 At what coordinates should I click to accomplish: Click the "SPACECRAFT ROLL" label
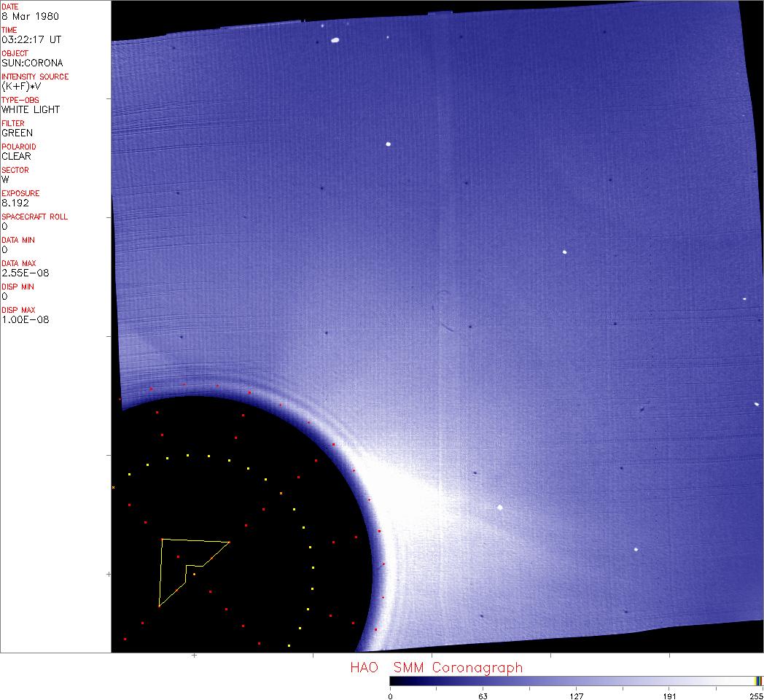click(32, 217)
